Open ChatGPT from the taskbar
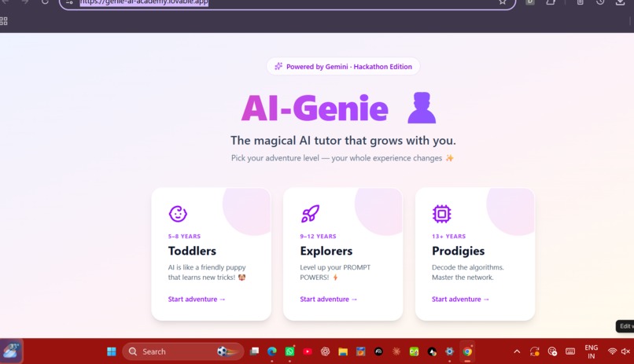The width and height of the screenshot is (634, 364). 325,351
